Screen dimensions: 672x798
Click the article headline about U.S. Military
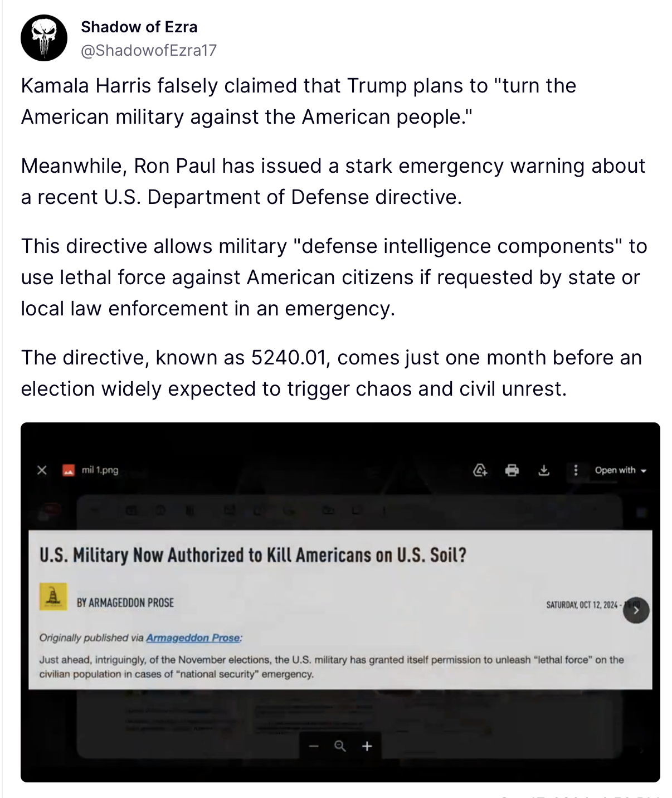click(x=252, y=555)
